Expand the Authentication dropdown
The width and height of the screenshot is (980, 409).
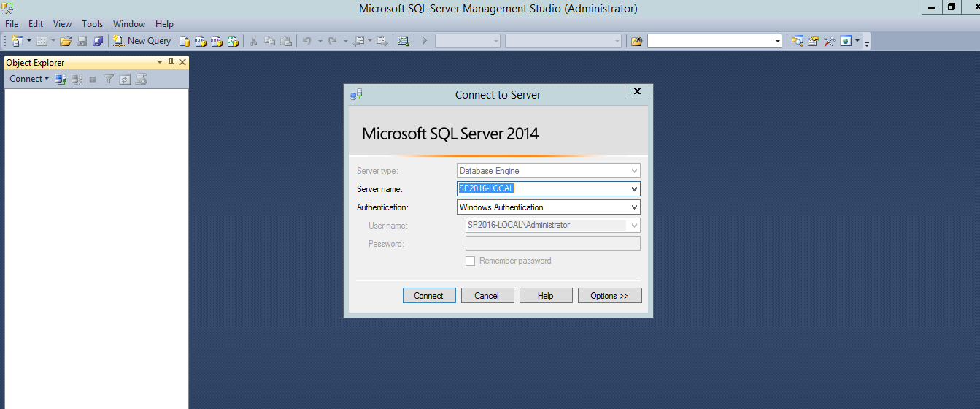[x=633, y=207]
